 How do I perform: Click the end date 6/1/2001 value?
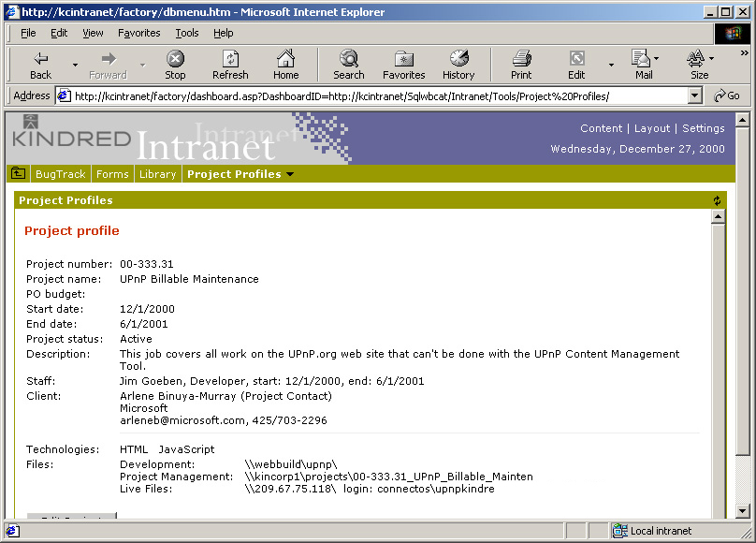click(x=144, y=324)
